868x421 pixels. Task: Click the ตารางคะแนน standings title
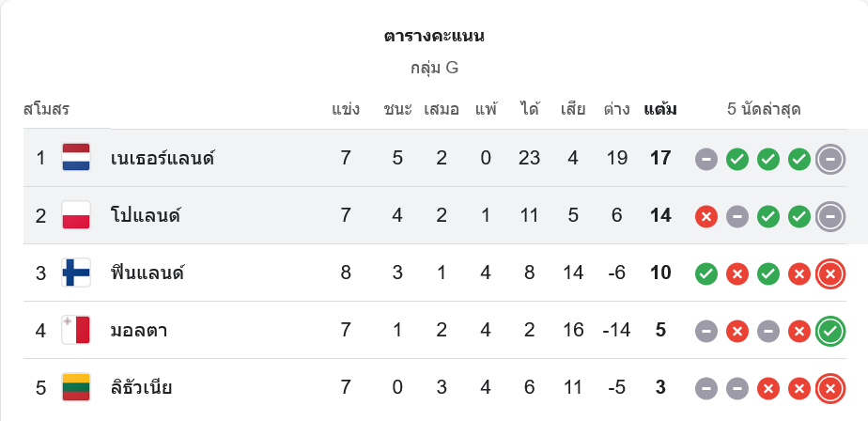434,37
